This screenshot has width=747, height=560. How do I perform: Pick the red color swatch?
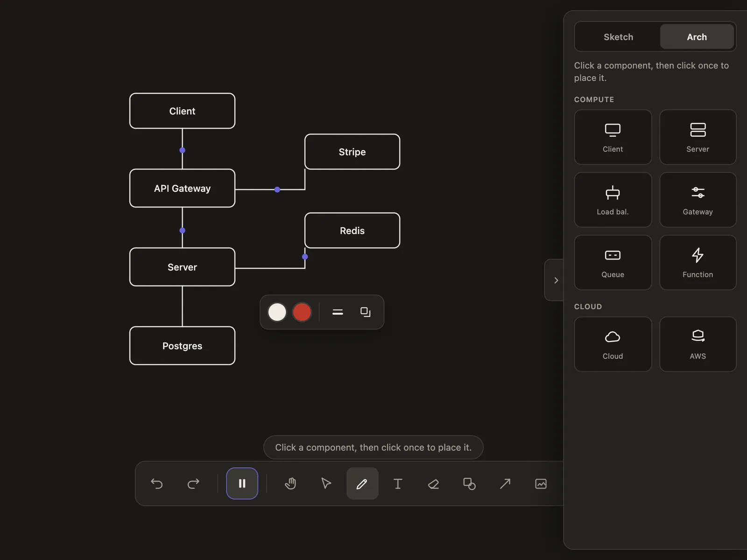tap(302, 312)
